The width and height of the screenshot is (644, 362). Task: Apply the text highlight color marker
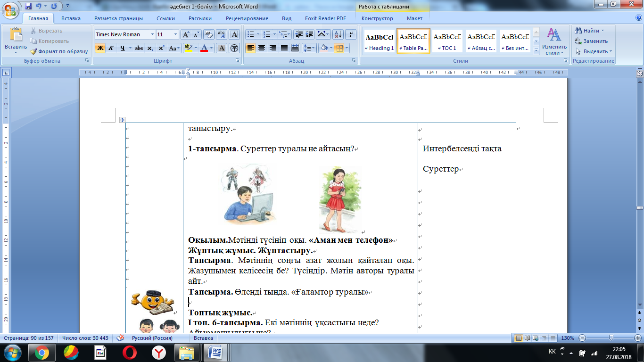point(188,48)
